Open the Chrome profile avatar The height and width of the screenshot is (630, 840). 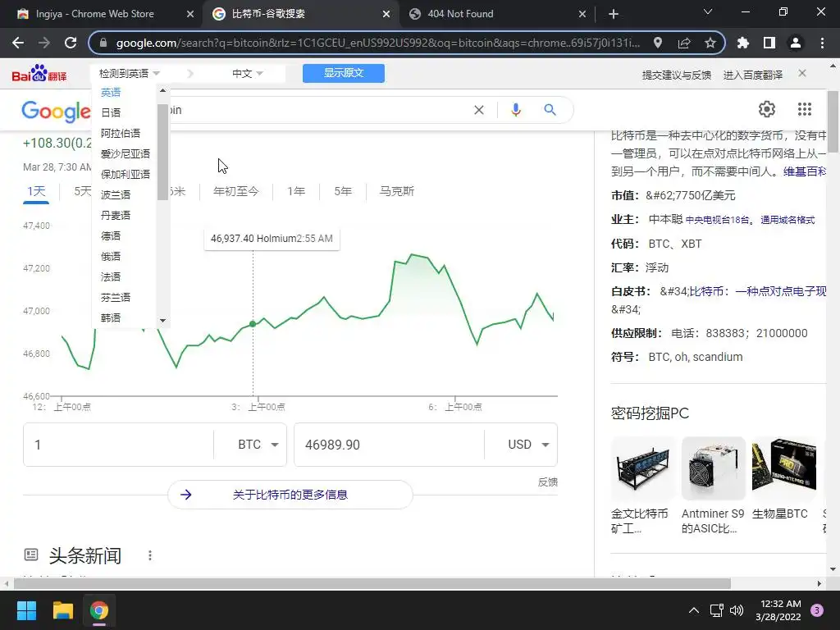[x=796, y=43]
